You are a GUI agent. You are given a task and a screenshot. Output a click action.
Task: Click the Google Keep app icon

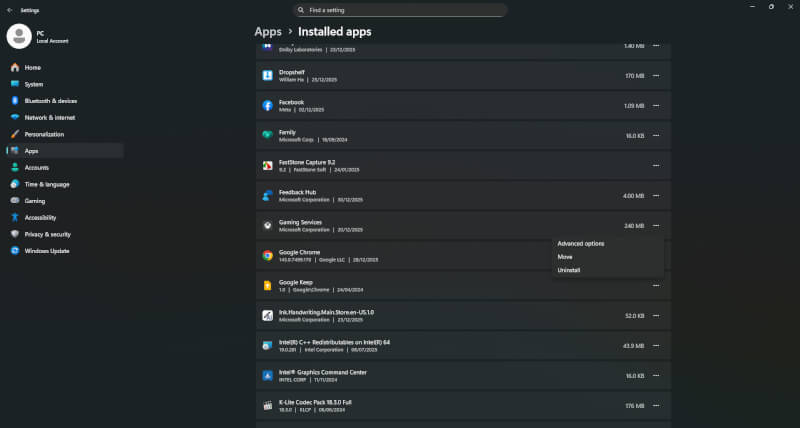point(268,285)
